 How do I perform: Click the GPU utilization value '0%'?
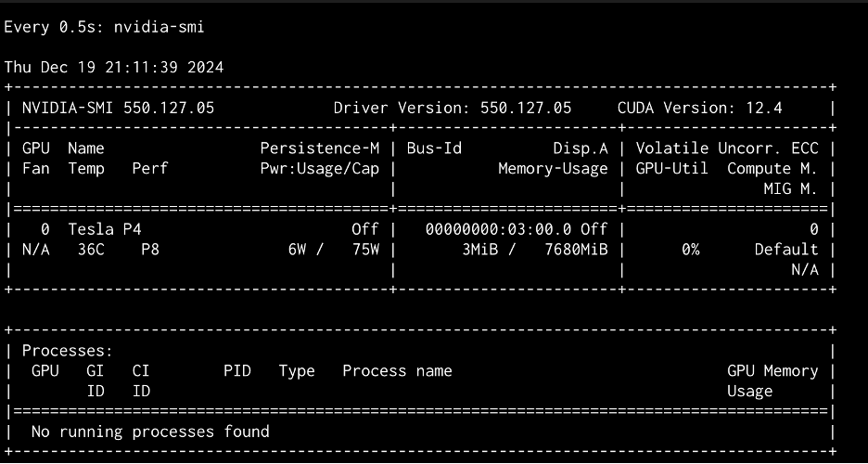point(690,250)
